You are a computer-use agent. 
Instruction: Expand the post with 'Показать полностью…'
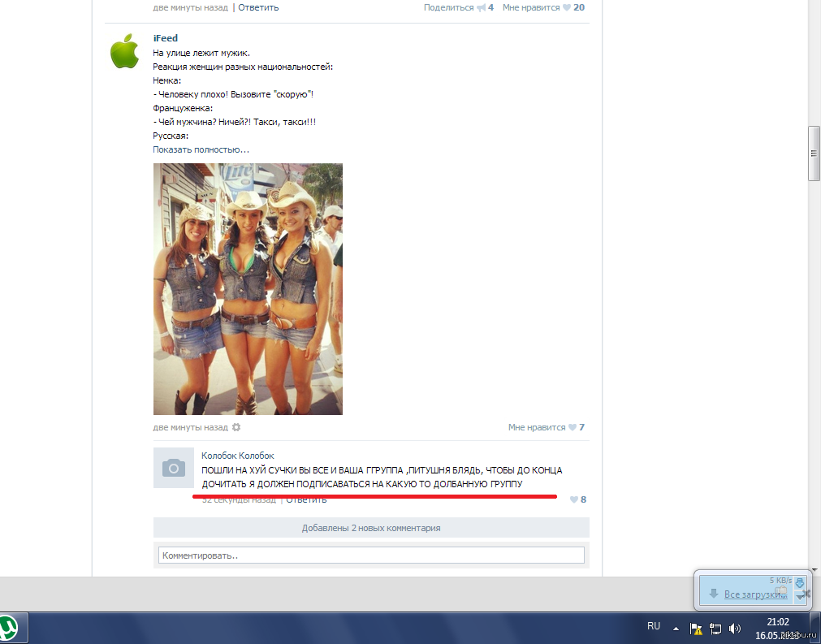pyautogui.click(x=201, y=149)
